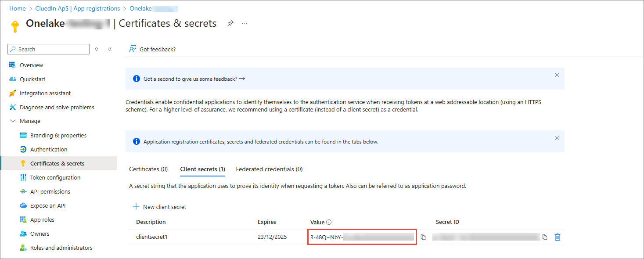Click the Certificates & secrets key icon in the sidebar
644x259 pixels.
coord(23,163)
